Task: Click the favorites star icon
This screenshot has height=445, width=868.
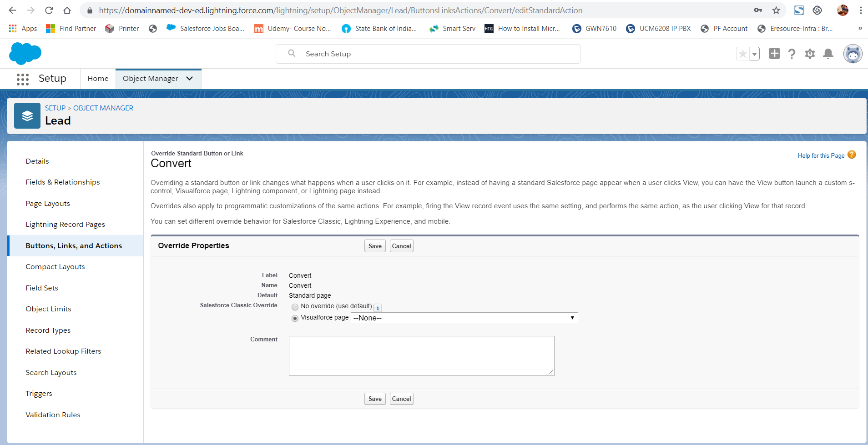Action: 742,53
